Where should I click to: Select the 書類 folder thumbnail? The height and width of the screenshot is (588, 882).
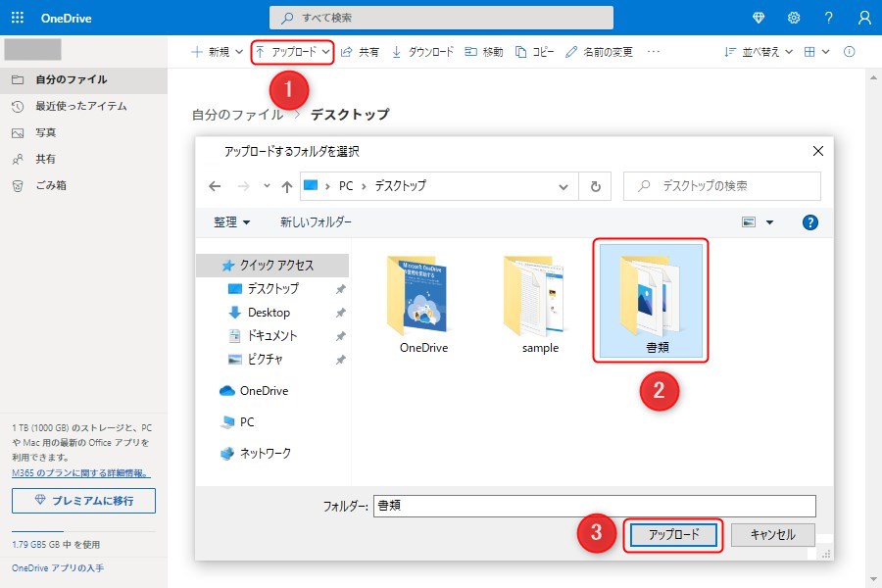tap(650, 299)
